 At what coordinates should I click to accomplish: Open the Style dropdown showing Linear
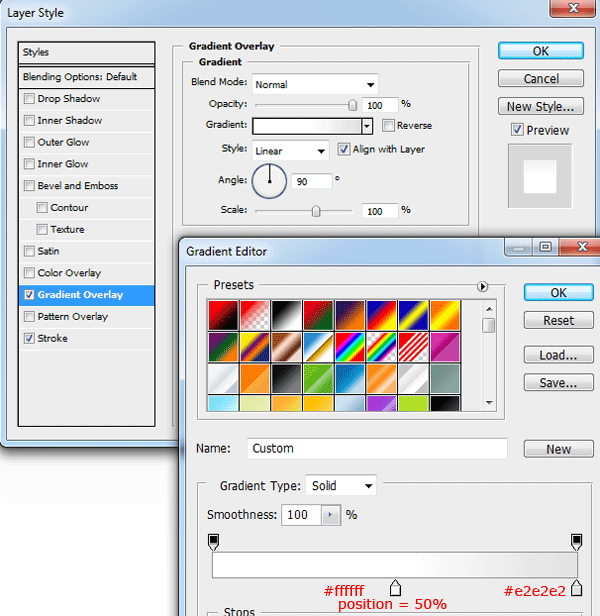[290, 151]
